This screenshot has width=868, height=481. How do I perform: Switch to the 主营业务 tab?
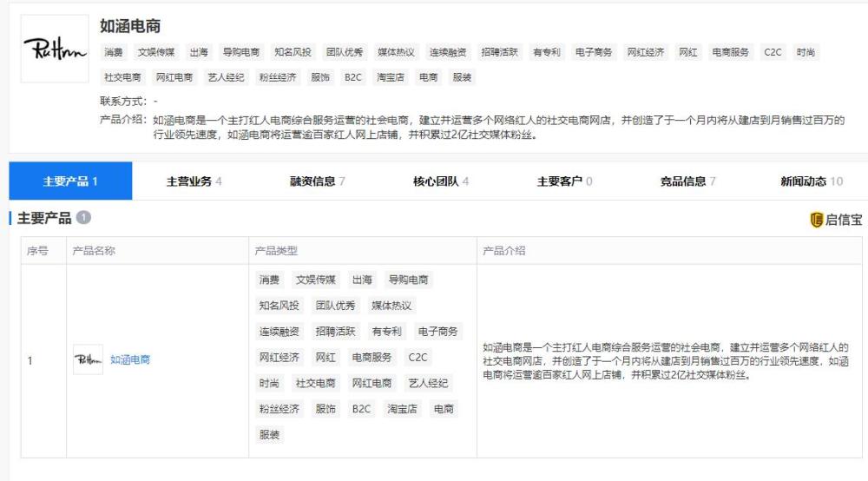[x=194, y=181]
